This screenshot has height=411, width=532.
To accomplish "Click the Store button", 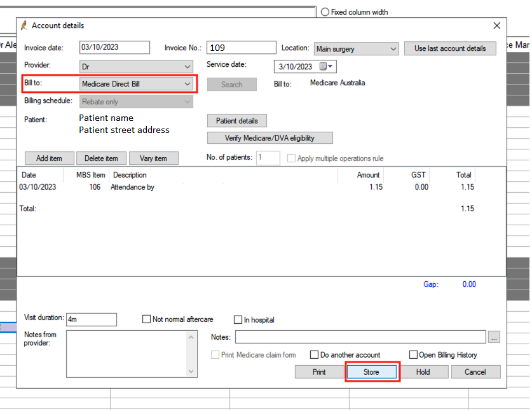I will (371, 372).
